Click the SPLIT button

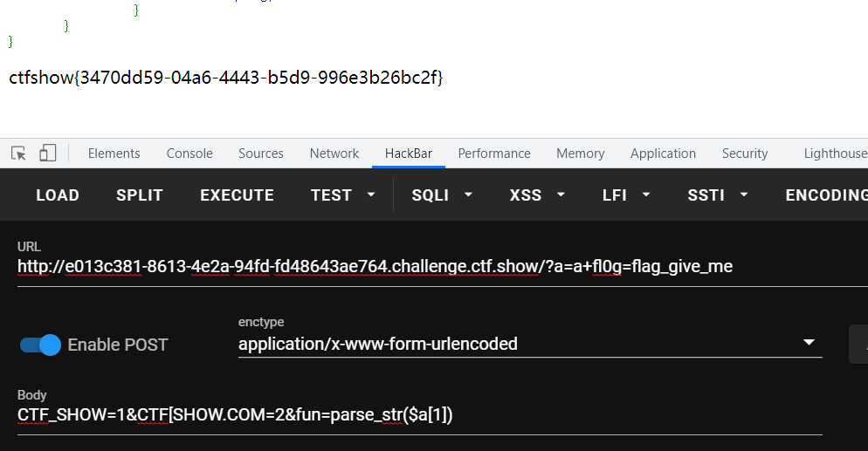click(140, 195)
